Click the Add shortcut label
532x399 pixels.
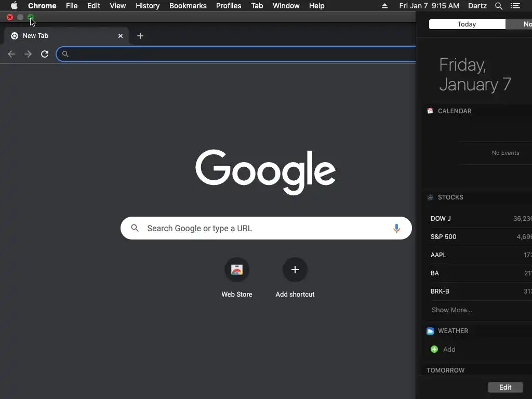pyautogui.click(x=295, y=294)
